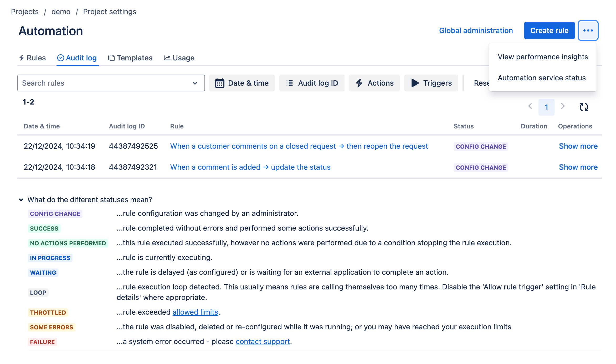
Task: Click Audit log ID column header
Action: point(127,126)
